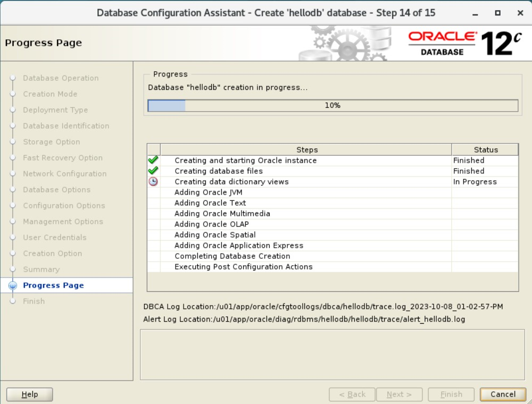Click the Steps column header
The height and width of the screenshot is (404, 532).
tap(306, 150)
